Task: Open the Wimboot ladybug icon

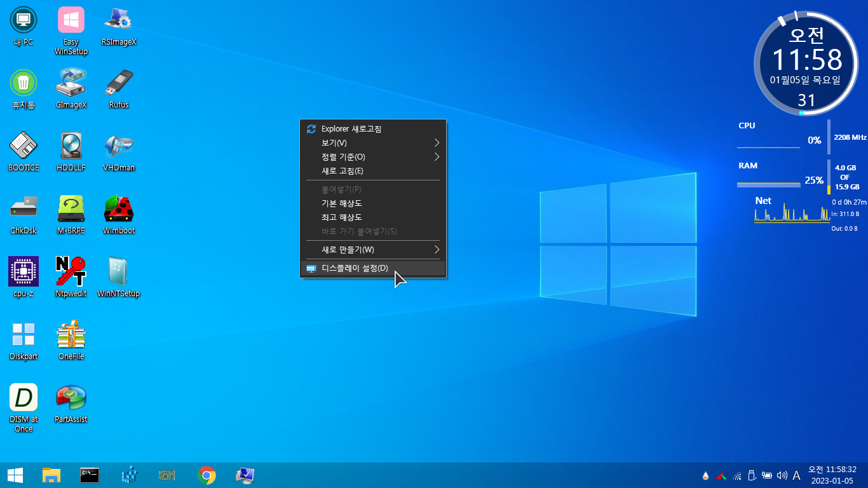Action: [119, 214]
